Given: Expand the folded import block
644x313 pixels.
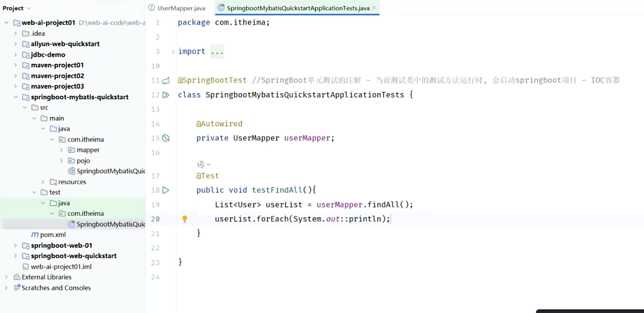Looking at the screenshot, I should coord(173,51).
